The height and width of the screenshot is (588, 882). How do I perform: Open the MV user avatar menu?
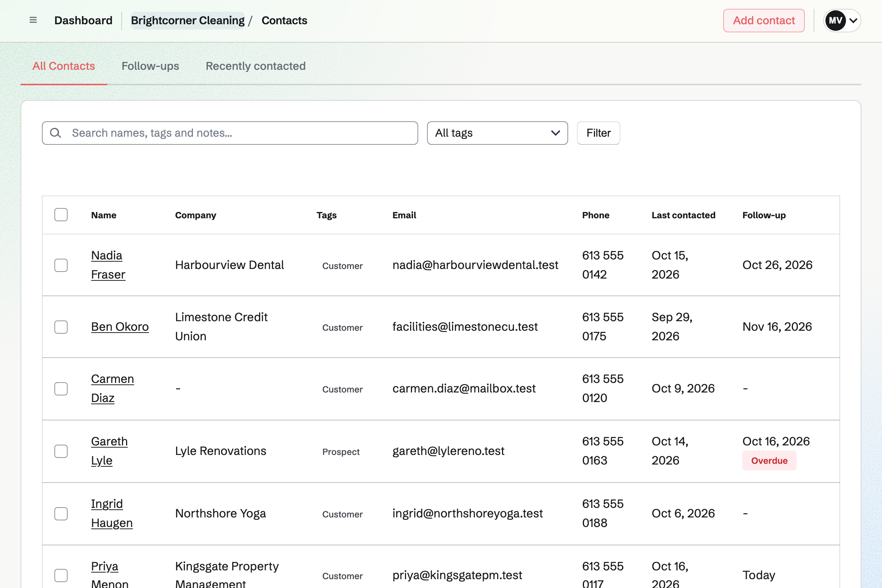835,20
